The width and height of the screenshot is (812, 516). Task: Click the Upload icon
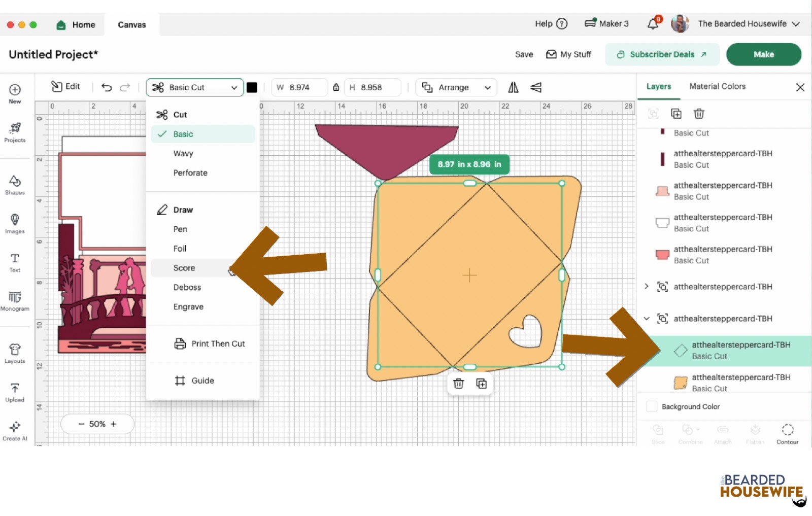15,392
